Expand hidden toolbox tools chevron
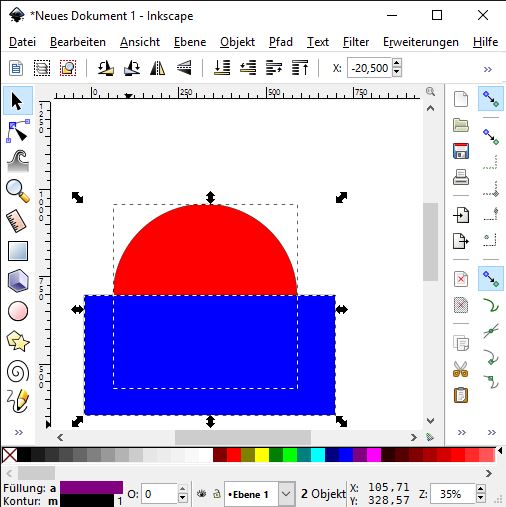506x507 pixels. click(x=19, y=432)
